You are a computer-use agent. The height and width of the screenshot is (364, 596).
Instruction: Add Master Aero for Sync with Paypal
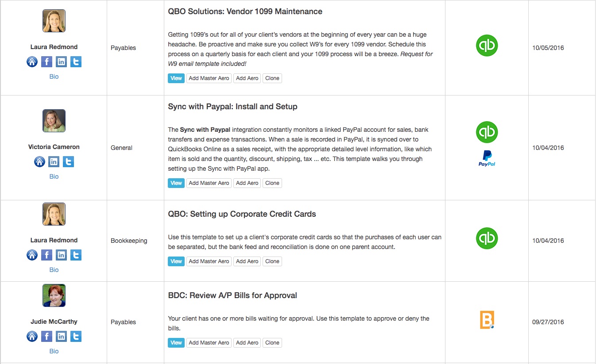[209, 183]
